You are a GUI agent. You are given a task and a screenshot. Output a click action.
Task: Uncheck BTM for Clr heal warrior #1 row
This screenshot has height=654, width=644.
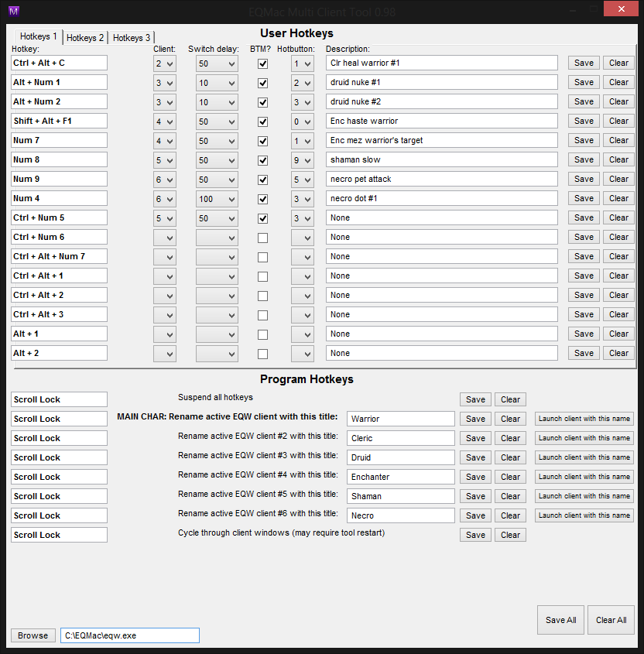tap(262, 63)
